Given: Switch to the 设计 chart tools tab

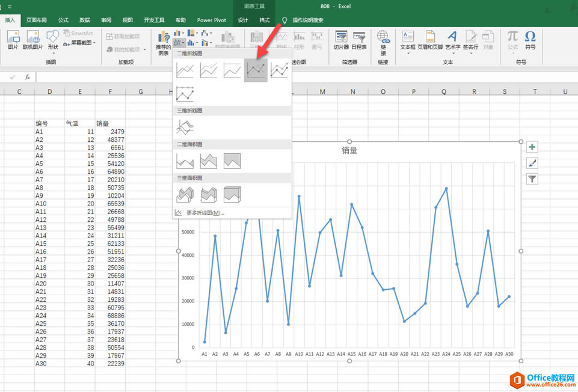Looking at the screenshot, I should (x=243, y=20).
